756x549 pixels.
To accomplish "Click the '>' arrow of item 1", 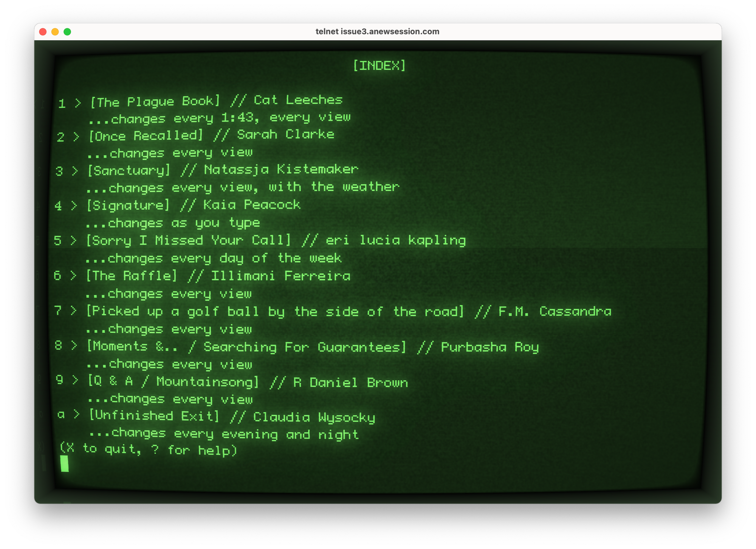I will pyautogui.click(x=77, y=103).
